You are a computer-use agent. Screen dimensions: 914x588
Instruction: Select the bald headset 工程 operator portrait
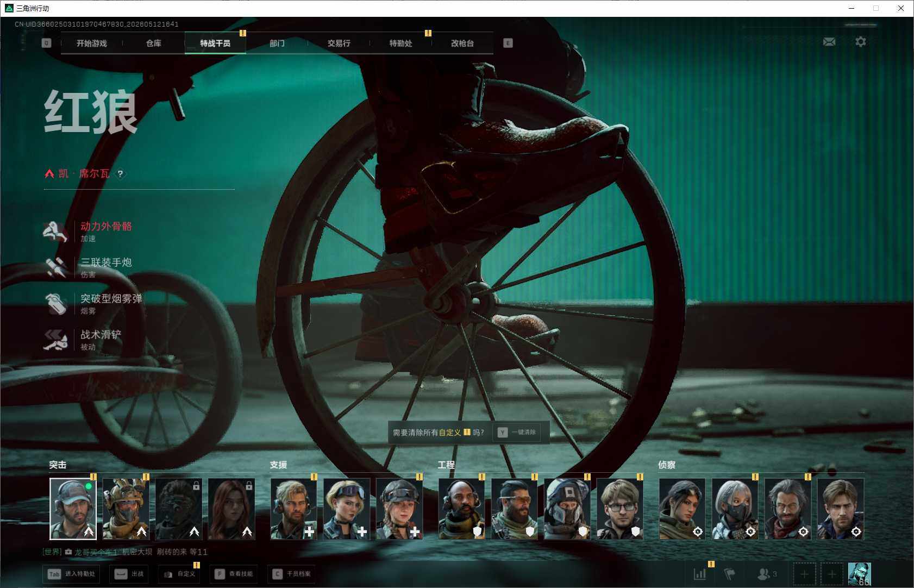tap(461, 509)
